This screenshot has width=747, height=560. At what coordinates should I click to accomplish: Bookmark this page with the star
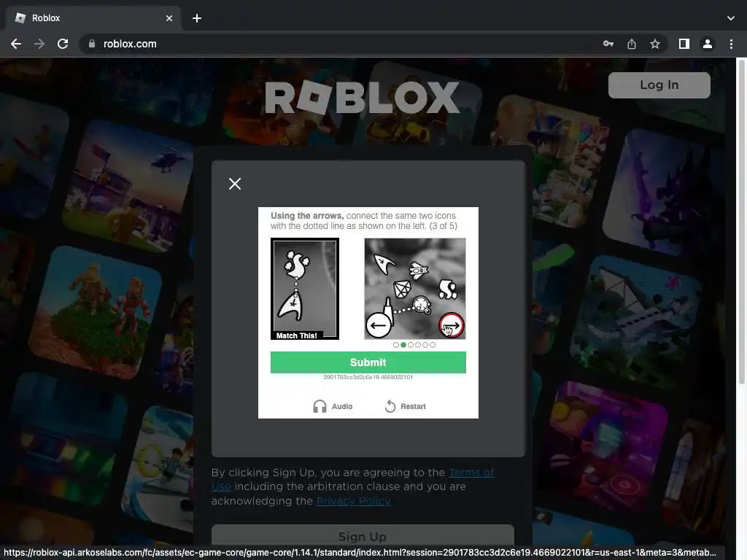655,44
